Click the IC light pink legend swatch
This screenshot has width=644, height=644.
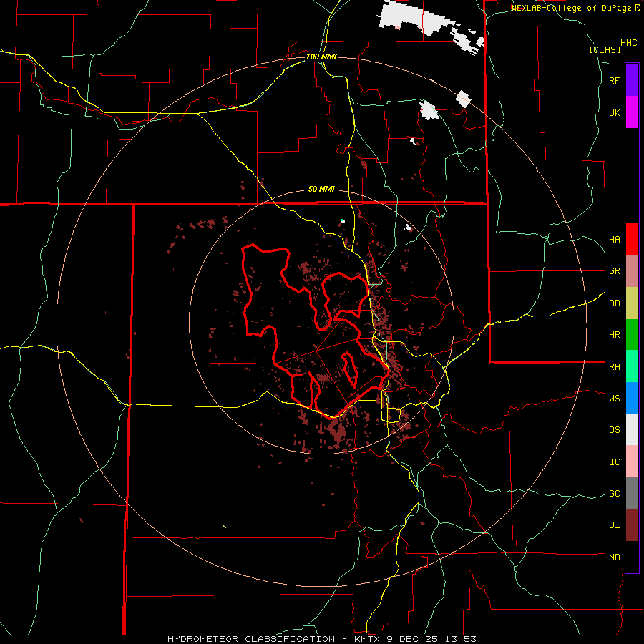tap(632, 462)
